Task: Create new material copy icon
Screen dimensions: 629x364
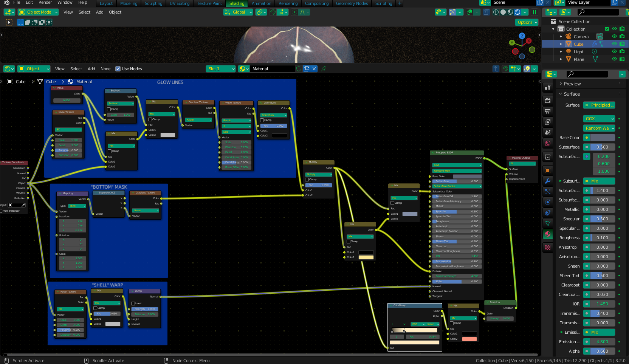Action: (307, 69)
